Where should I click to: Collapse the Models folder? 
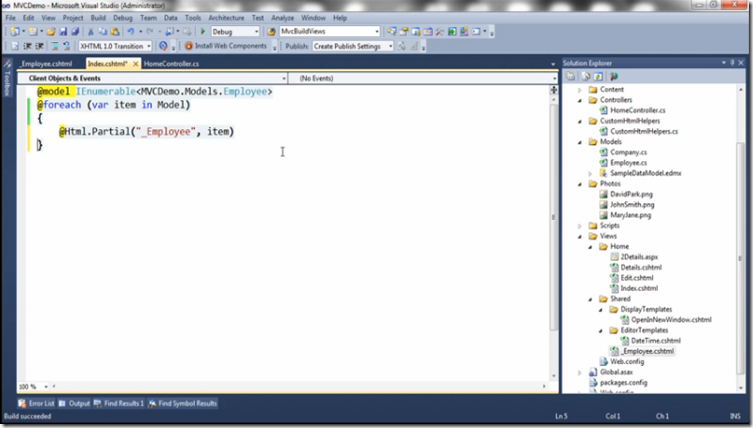pyautogui.click(x=580, y=142)
